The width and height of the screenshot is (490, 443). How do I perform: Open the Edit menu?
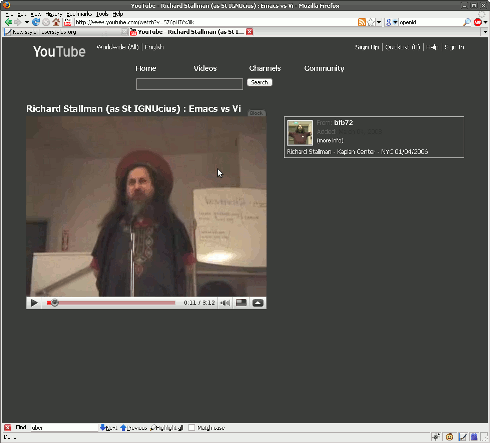(x=21, y=14)
